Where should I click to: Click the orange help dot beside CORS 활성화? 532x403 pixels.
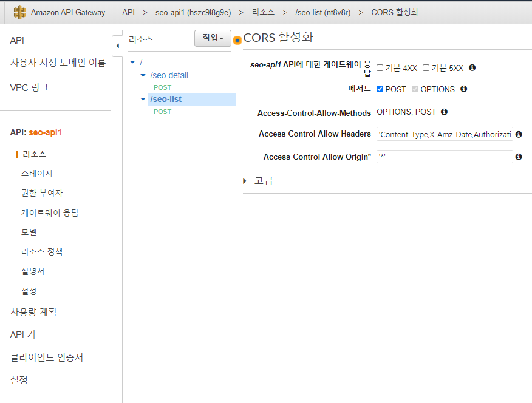[237, 41]
